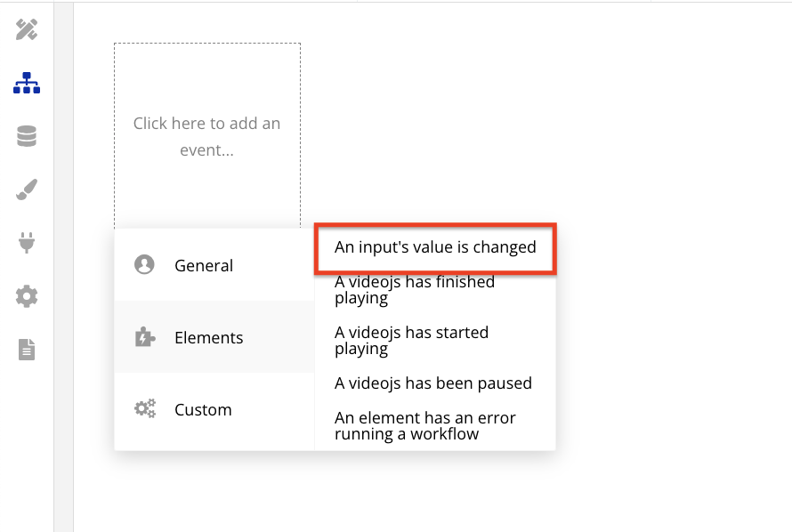Screen dimensions: 792x532
Task: Choose A videojs has started playing
Action: (411, 341)
